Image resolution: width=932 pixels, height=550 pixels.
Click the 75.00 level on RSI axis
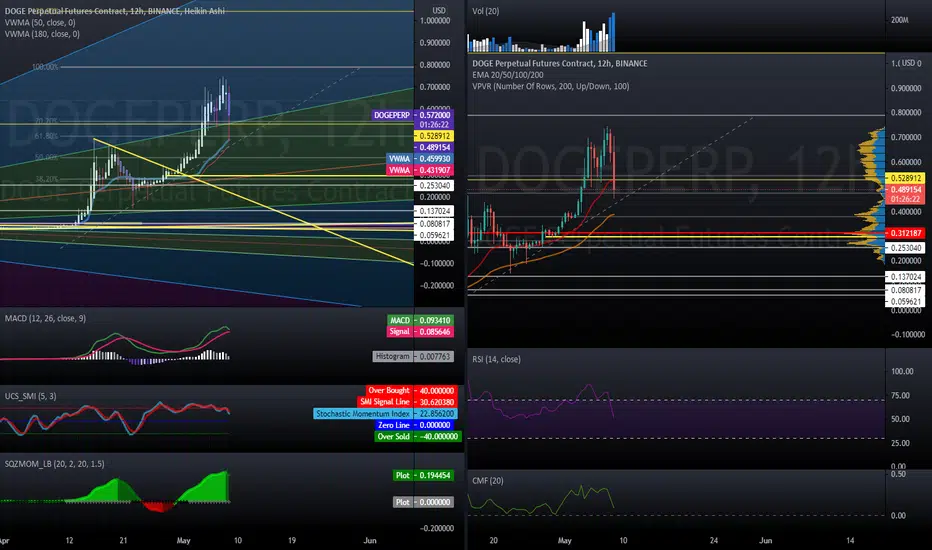pos(901,395)
